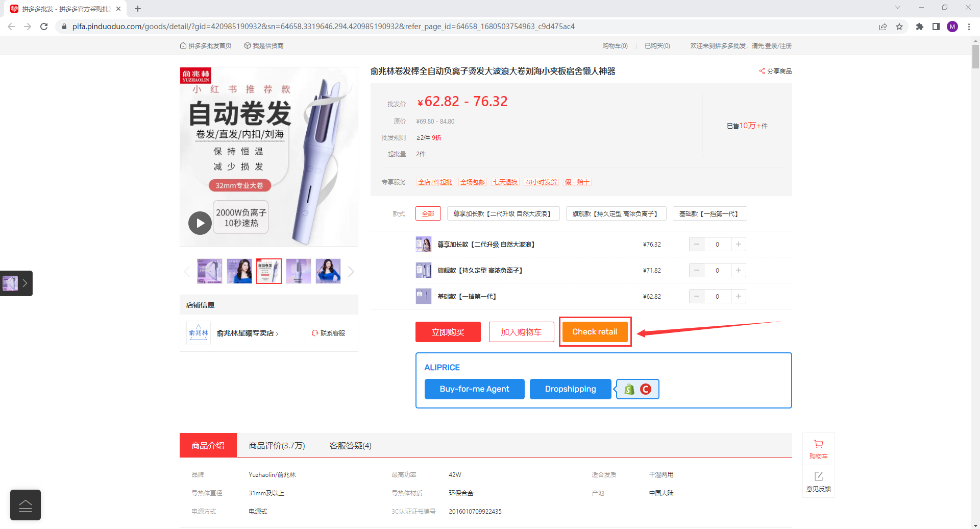Click the Check retail button
The width and height of the screenshot is (980, 529).
click(x=595, y=332)
